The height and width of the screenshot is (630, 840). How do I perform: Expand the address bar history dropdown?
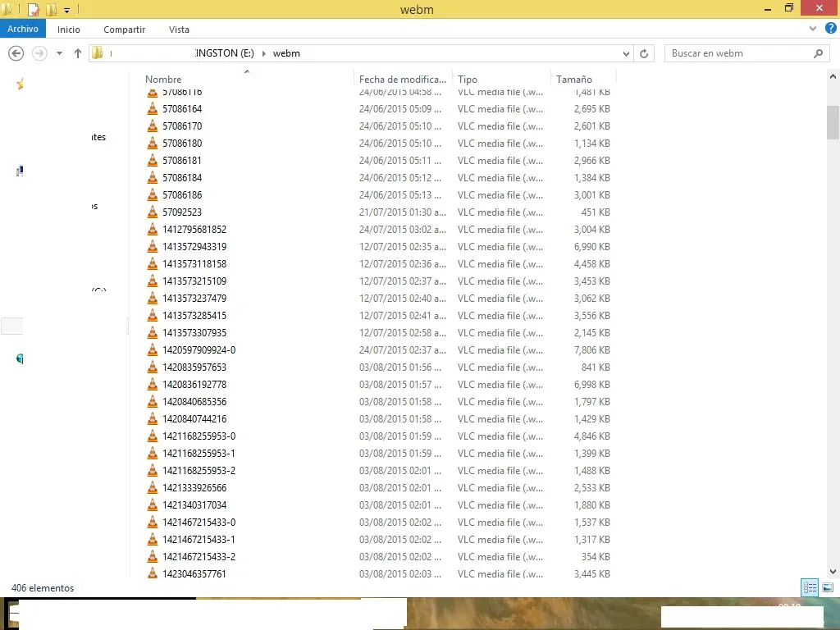[626, 53]
